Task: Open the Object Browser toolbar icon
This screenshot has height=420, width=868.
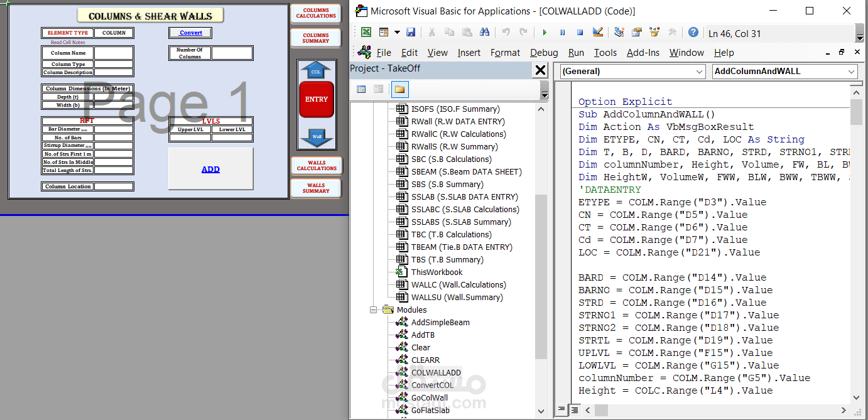Action: pyautogui.click(x=654, y=32)
